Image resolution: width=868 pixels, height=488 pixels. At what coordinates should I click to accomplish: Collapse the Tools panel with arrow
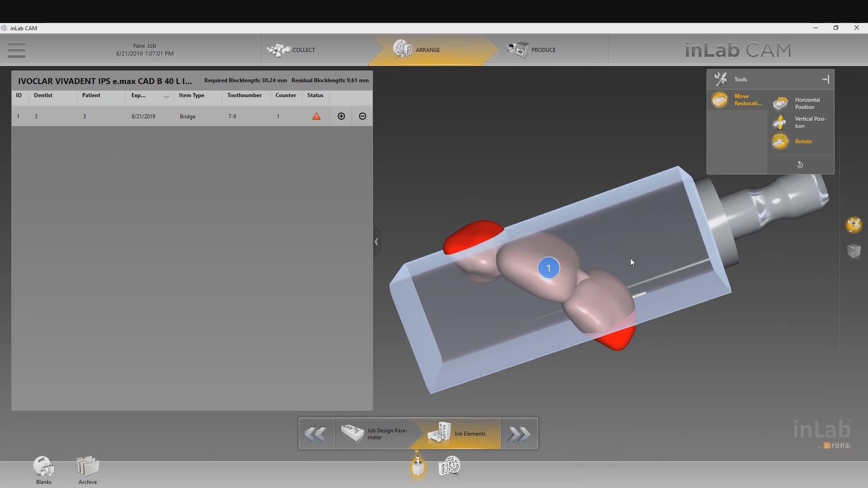click(x=826, y=80)
